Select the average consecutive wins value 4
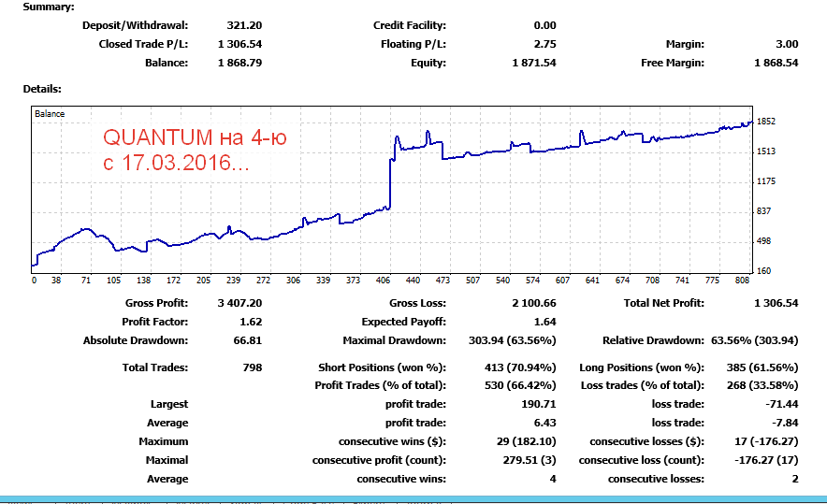827x504 pixels. [x=553, y=479]
